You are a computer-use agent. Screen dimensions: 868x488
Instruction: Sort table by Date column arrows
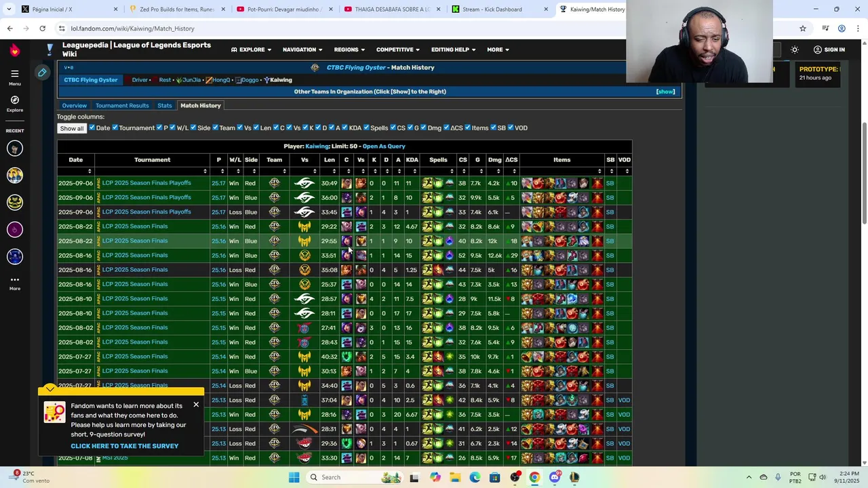(89, 171)
